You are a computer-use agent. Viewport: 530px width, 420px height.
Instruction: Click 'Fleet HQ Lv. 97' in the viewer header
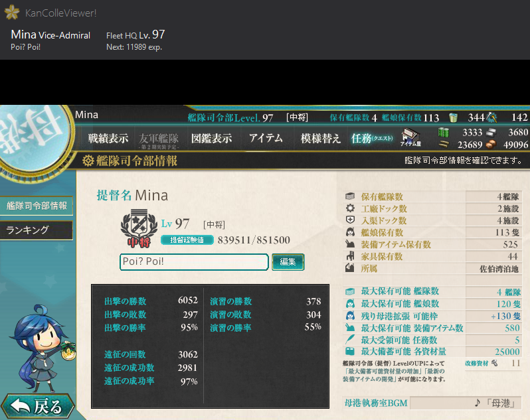click(x=135, y=35)
